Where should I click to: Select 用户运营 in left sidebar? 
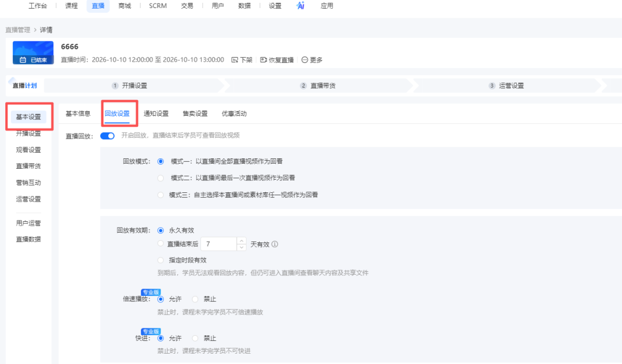(x=29, y=223)
